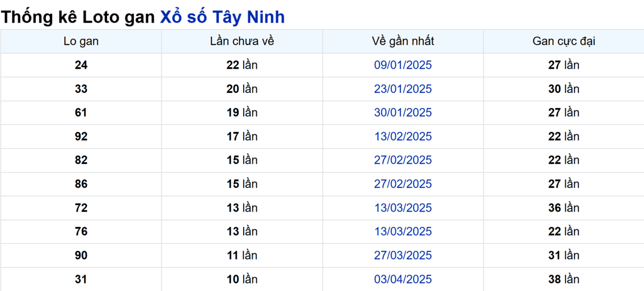Viewport: 644px width, 291px height.
Task: Click the 11 lần cell
Action: pos(242,256)
